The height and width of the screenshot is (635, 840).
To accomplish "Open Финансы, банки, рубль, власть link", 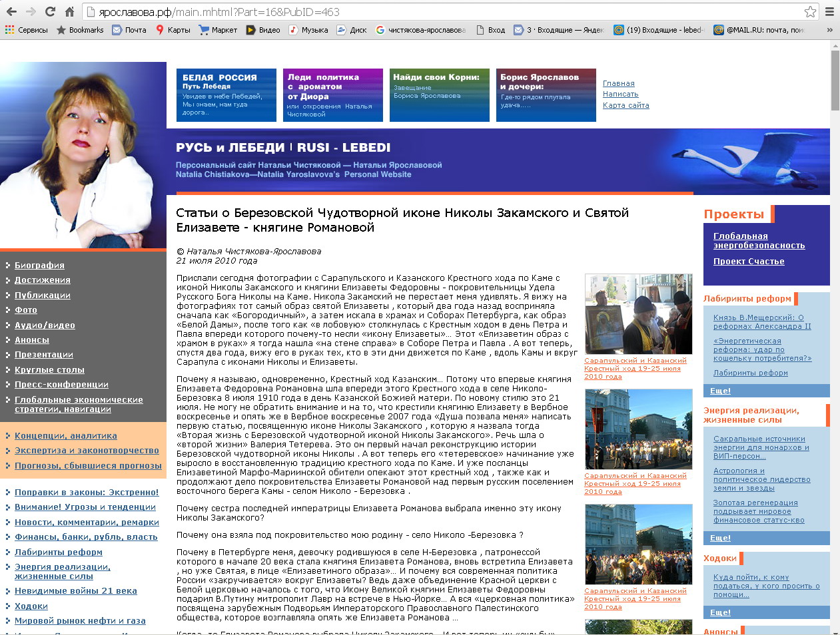I will point(86,537).
